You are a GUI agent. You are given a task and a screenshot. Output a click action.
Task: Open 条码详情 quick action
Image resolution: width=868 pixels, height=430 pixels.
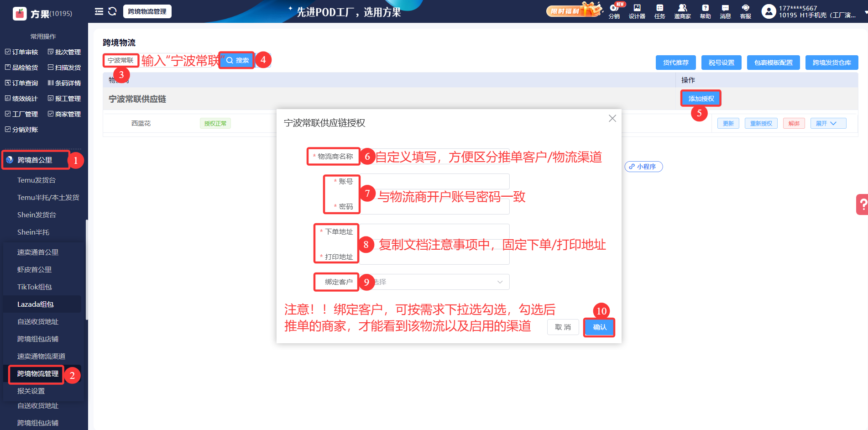64,83
